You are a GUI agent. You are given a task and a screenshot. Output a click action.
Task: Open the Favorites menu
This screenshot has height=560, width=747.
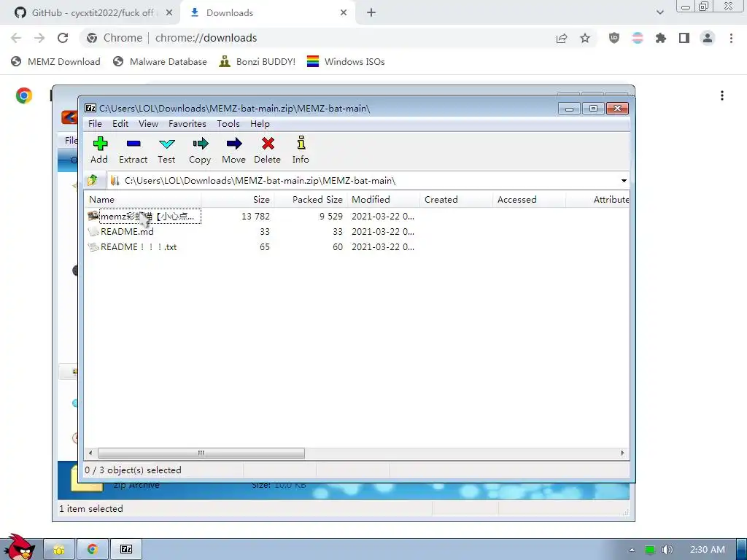187,124
